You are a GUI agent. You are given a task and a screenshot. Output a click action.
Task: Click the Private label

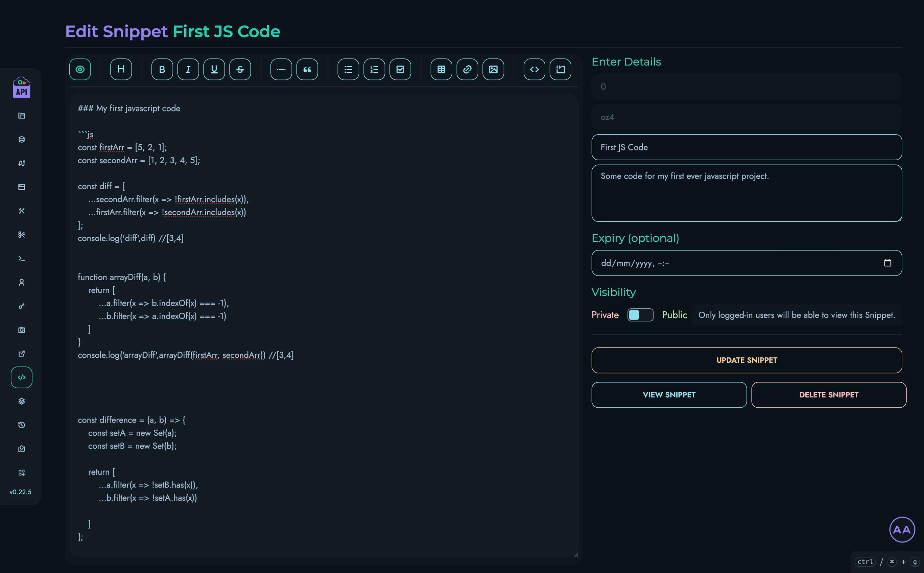pos(605,315)
